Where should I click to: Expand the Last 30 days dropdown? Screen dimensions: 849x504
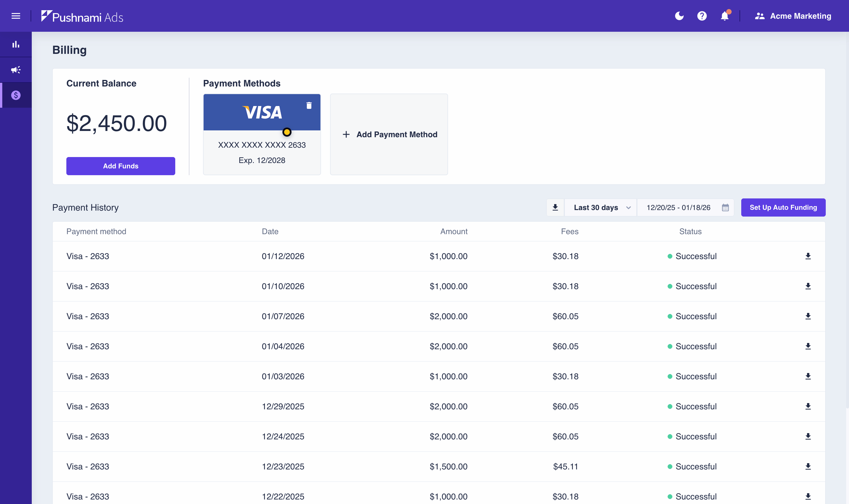[x=601, y=207]
